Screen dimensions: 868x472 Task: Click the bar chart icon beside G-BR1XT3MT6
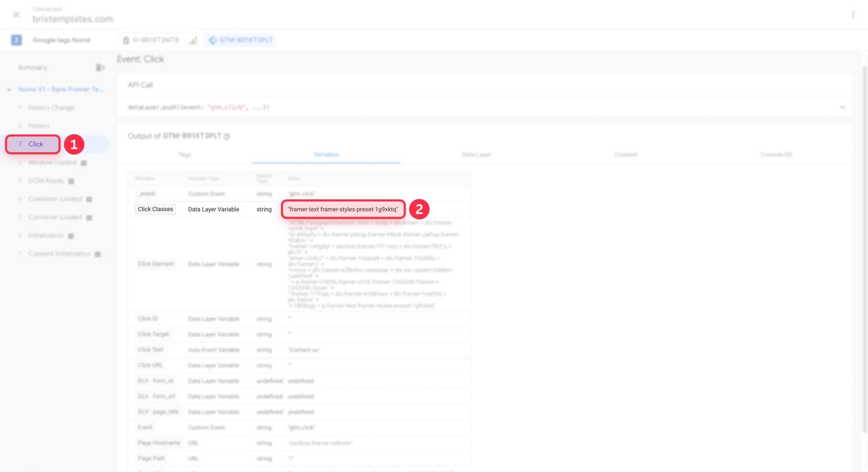click(193, 40)
